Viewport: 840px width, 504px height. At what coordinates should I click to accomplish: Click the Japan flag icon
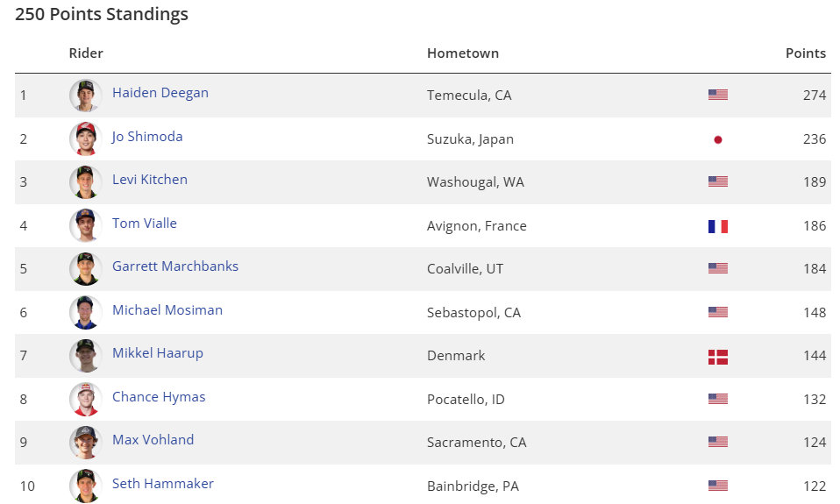tap(718, 139)
